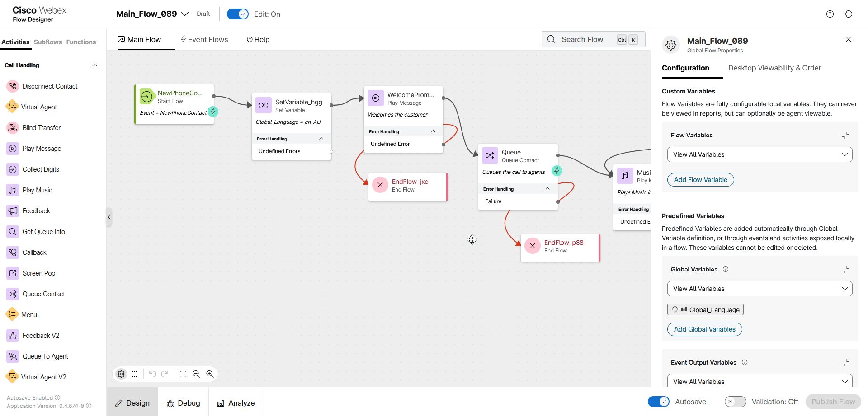Click the Publish Flow button
The image size is (868, 416).
tap(833, 402)
